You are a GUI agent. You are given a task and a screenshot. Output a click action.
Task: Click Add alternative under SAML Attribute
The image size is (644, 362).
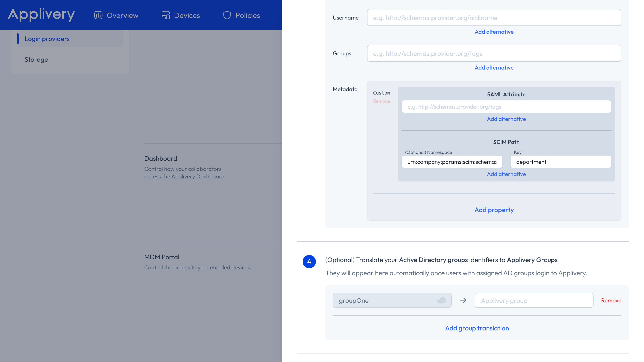pos(506,119)
